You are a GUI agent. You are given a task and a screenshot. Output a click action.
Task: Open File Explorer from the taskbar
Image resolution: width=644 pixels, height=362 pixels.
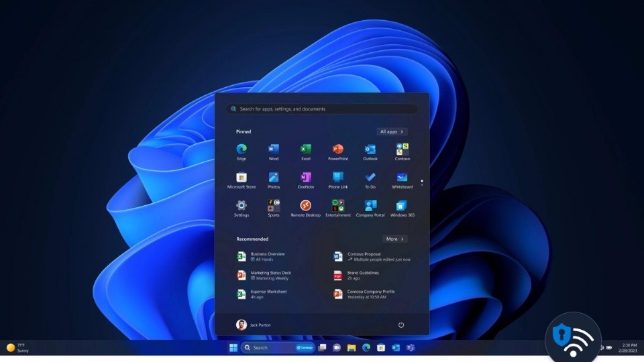352,348
